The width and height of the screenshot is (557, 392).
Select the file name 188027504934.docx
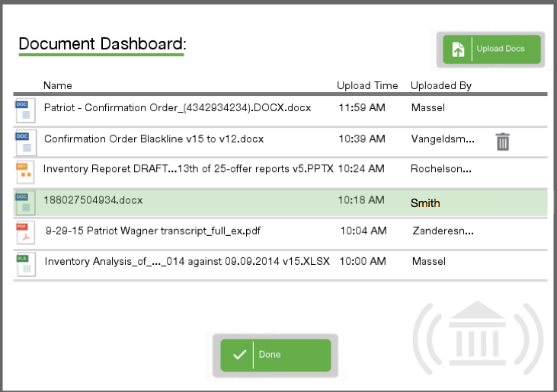93,201
